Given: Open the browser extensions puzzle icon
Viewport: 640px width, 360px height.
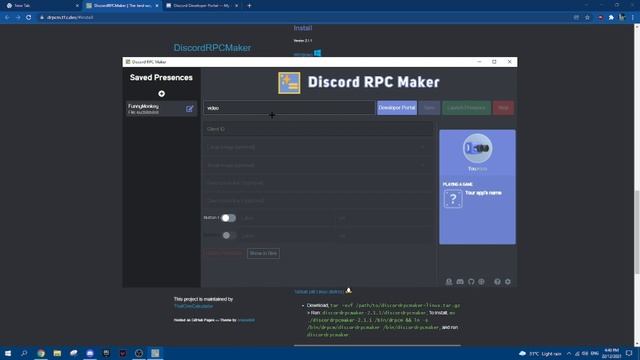Looking at the screenshot, I should pos(611,18).
